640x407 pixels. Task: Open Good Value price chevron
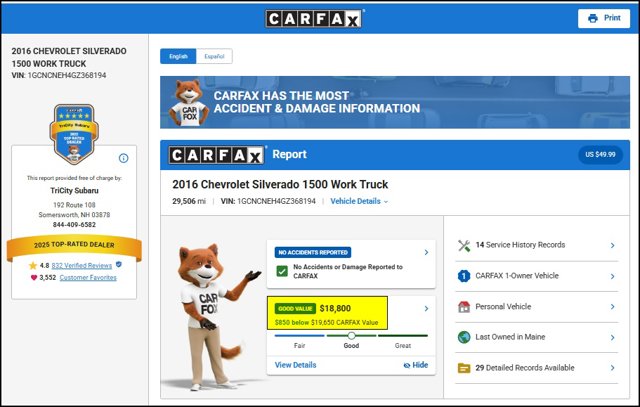pyautogui.click(x=426, y=309)
